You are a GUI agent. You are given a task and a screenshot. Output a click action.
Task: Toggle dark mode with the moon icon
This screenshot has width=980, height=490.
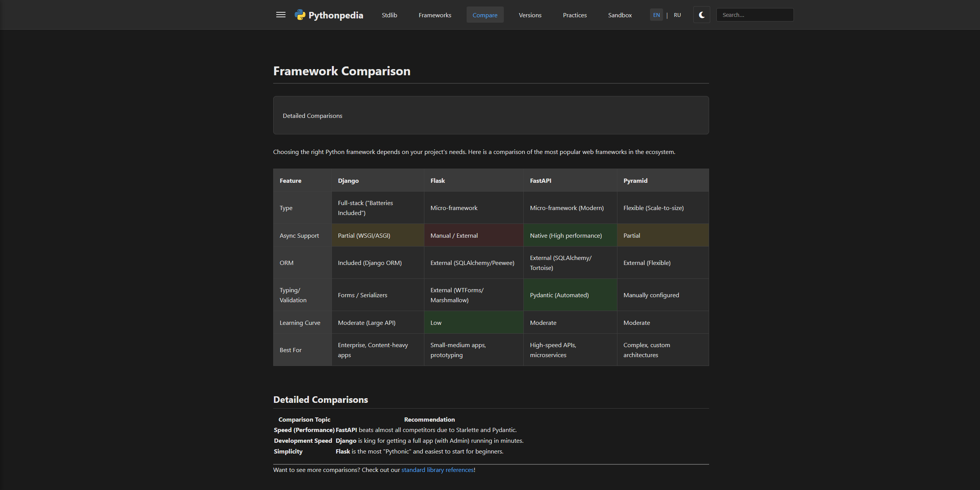point(701,15)
